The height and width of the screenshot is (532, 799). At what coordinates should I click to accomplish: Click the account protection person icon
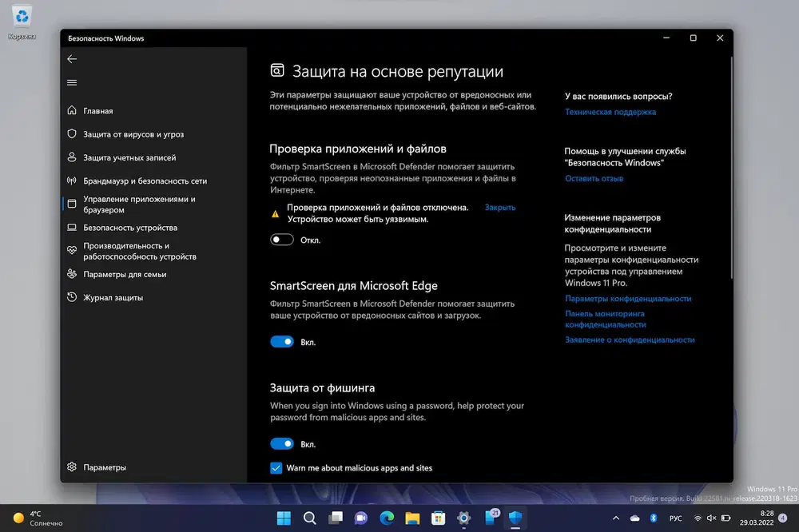[72, 157]
